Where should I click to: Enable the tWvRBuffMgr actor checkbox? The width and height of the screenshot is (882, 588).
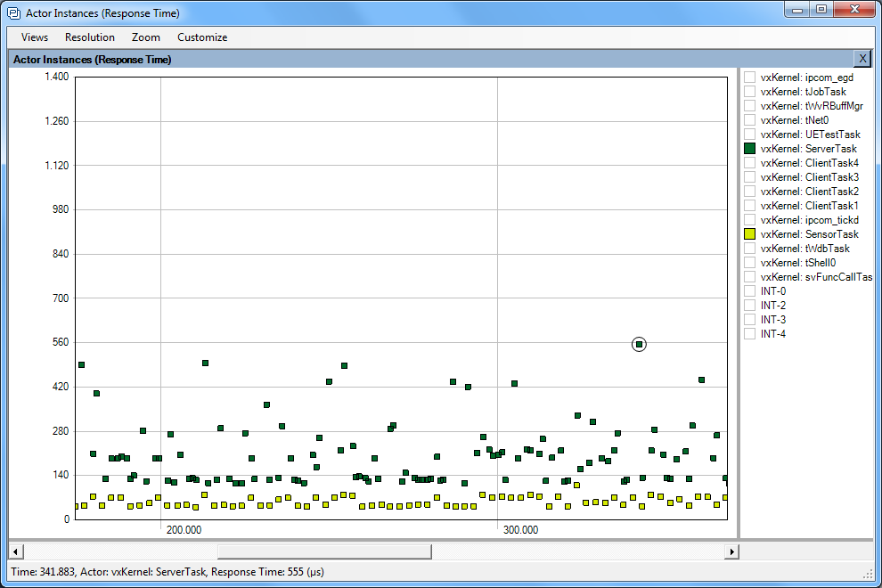pos(749,106)
